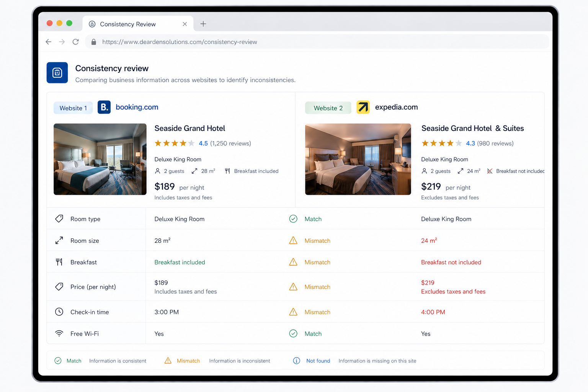Close the Consistency Review tab
Image resolution: width=588 pixels, height=392 pixels.
(185, 24)
